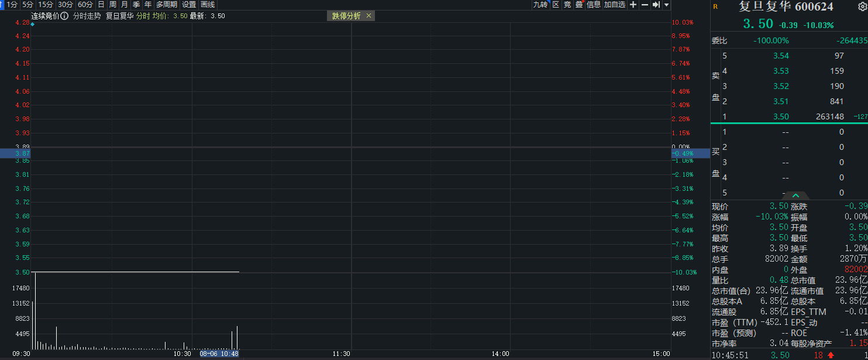Click the 市盈(TTM) -452.1 value
This screenshot has height=360, width=868.
coord(774,321)
